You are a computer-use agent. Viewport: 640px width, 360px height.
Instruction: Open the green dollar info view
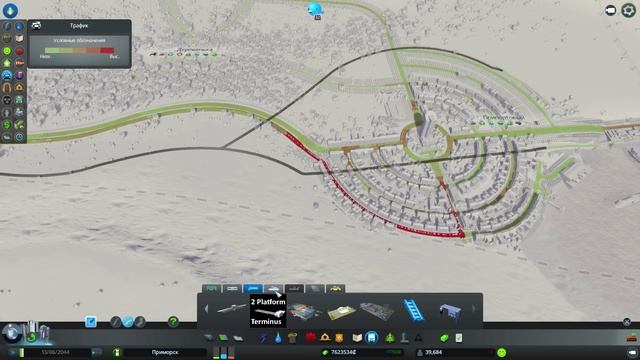click(7, 124)
